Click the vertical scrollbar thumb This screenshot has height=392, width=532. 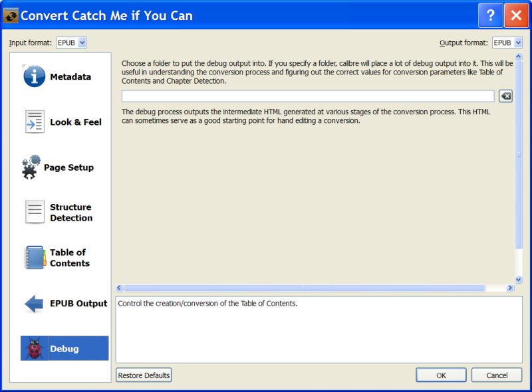pyautogui.click(x=519, y=154)
